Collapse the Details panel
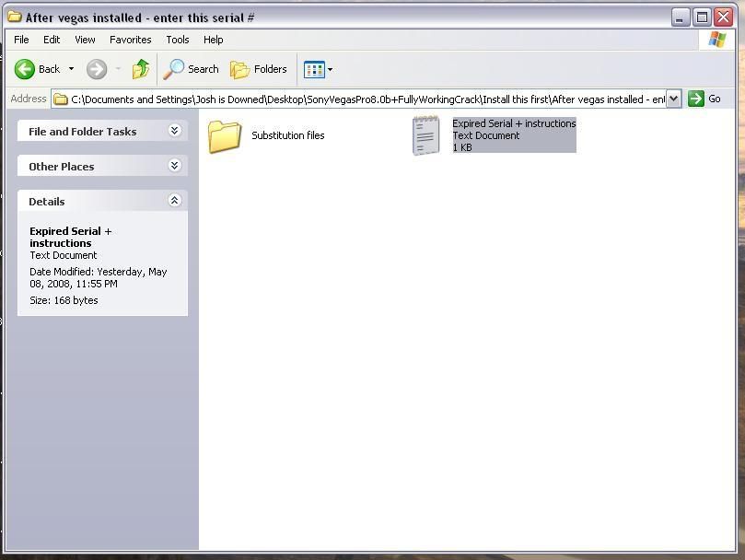745x560 pixels. [x=174, y=200]
